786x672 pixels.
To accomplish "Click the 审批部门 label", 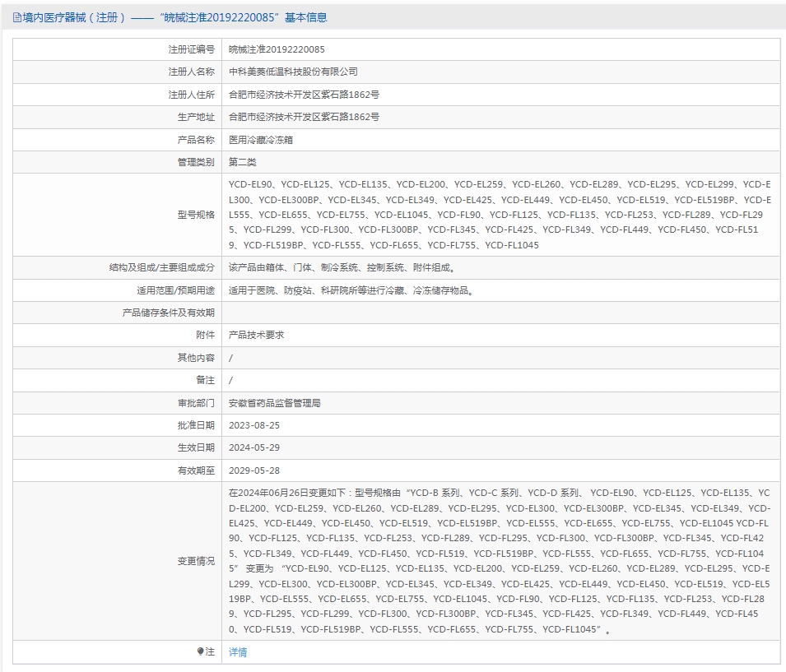I will click(196, 403).
